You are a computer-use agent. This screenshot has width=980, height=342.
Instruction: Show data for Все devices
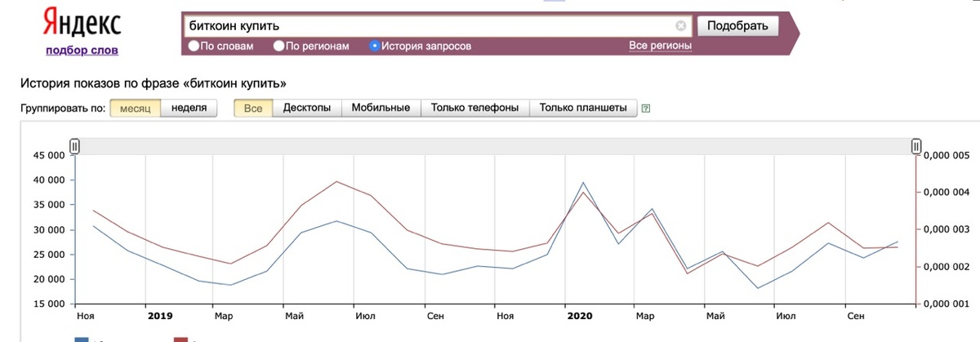253,108
